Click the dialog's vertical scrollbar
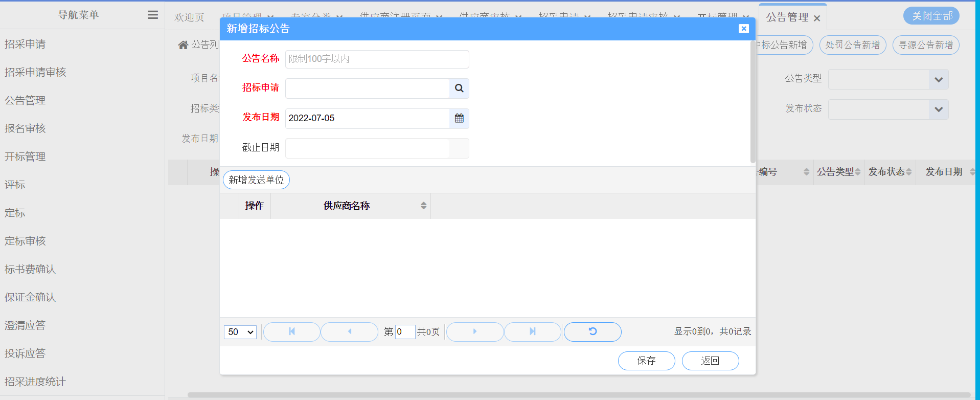 [x=753, y=102]
